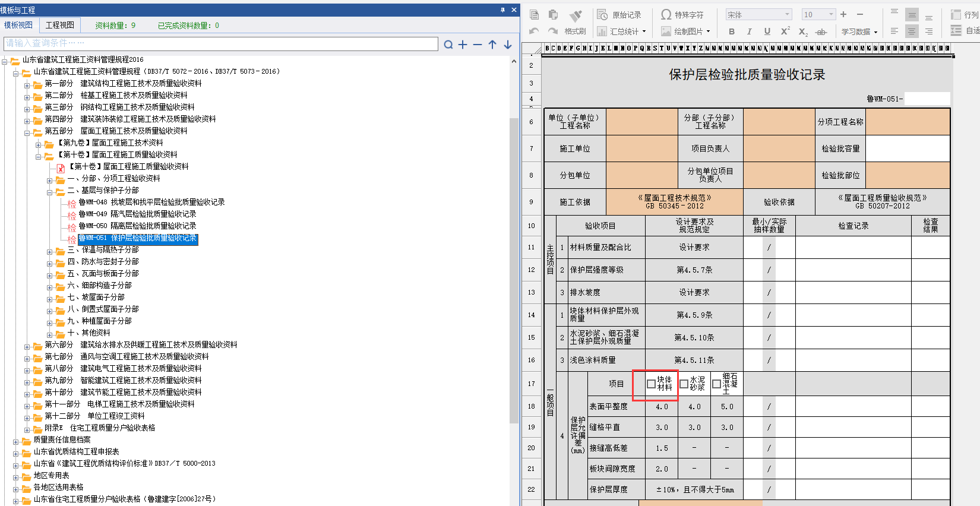Image resolution: width=980 pixels, height=506 pixels.
Task: Select 鲁WM-049 隔汽层检验批 record
Action: tap(137, 214)
